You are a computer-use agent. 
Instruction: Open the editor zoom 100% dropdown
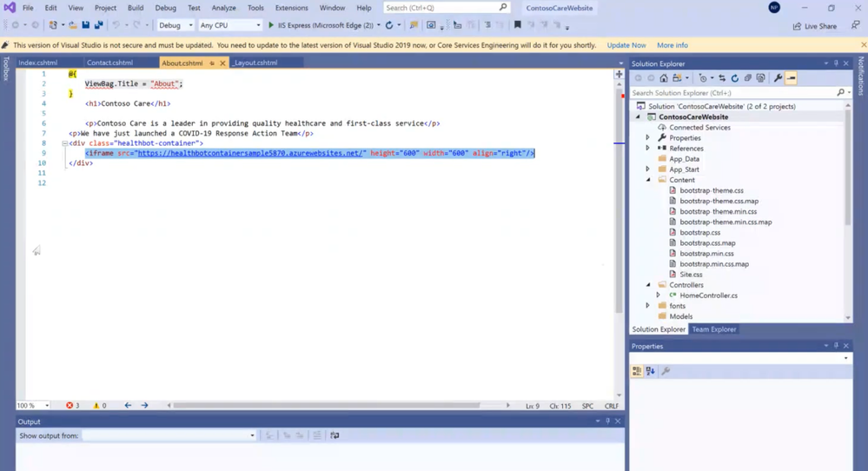33,406
